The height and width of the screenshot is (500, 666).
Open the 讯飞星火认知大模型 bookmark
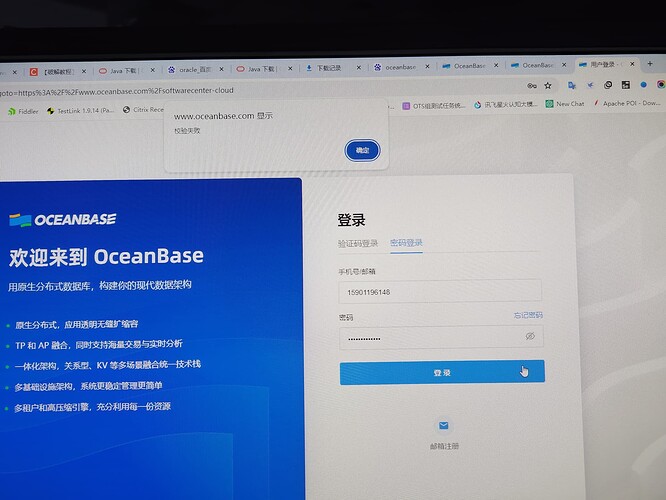coord(505,104)
